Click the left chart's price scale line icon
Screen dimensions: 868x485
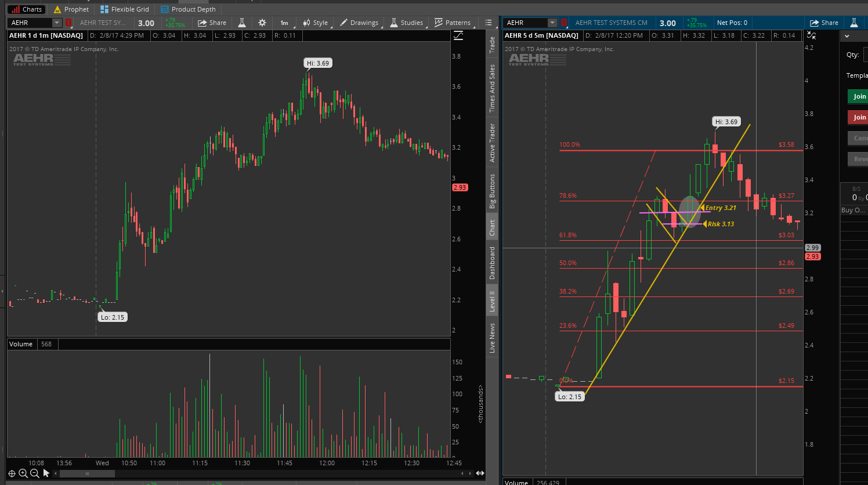(458, 36)
